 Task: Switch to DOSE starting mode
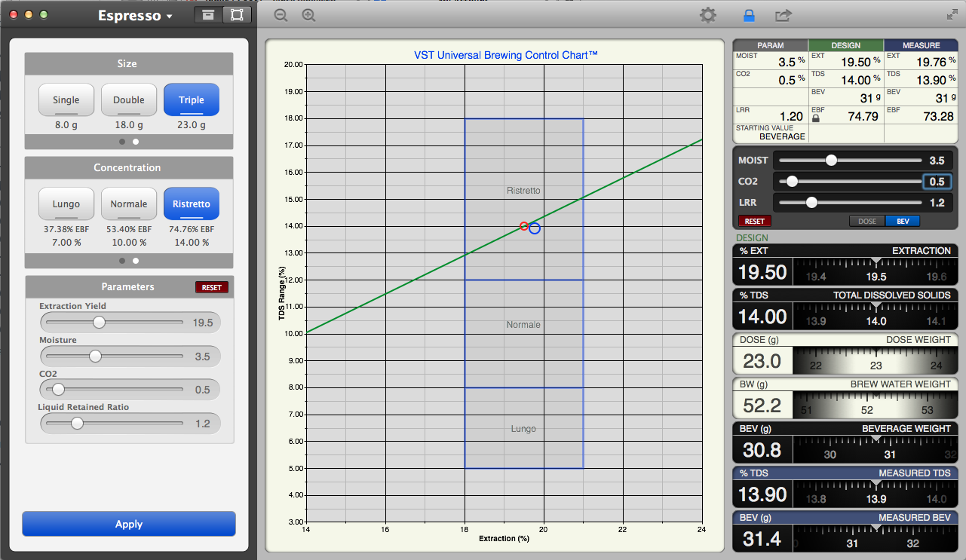click(x=867, y=222)
